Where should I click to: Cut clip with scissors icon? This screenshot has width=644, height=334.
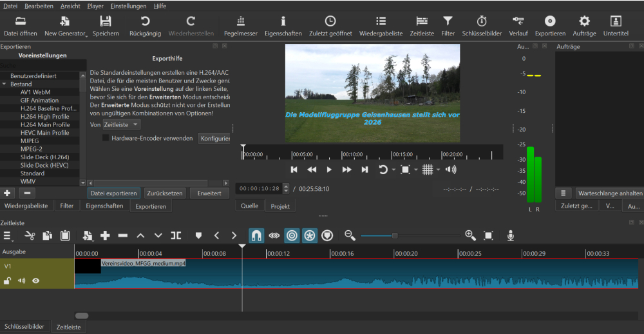[30, 235]
